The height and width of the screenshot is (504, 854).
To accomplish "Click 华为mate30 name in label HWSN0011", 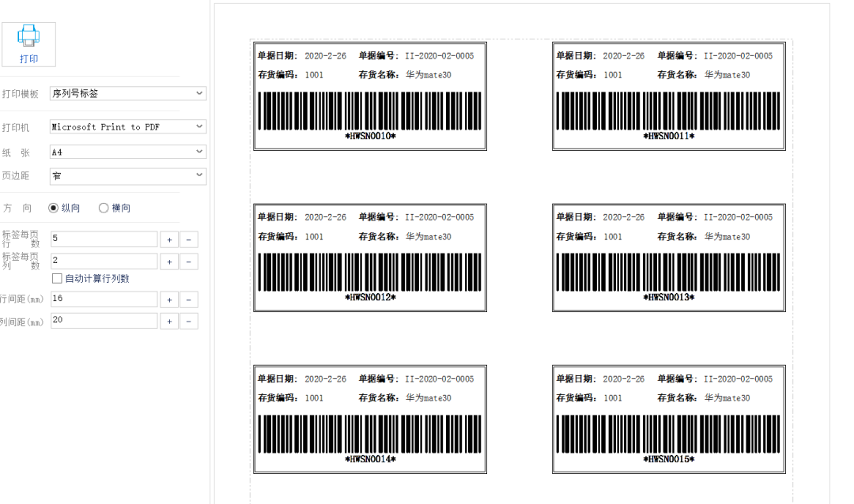I will 727,75.
